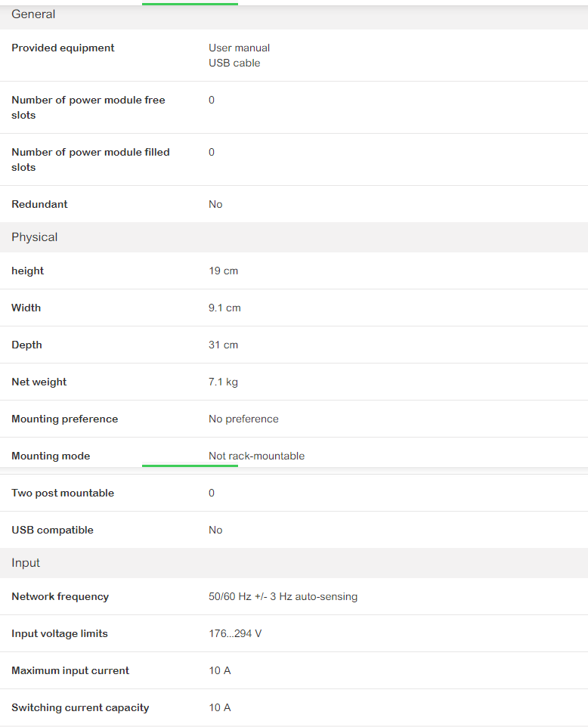Select the height value 19 cm
588x727 pixels.
[x=223, y=271]
